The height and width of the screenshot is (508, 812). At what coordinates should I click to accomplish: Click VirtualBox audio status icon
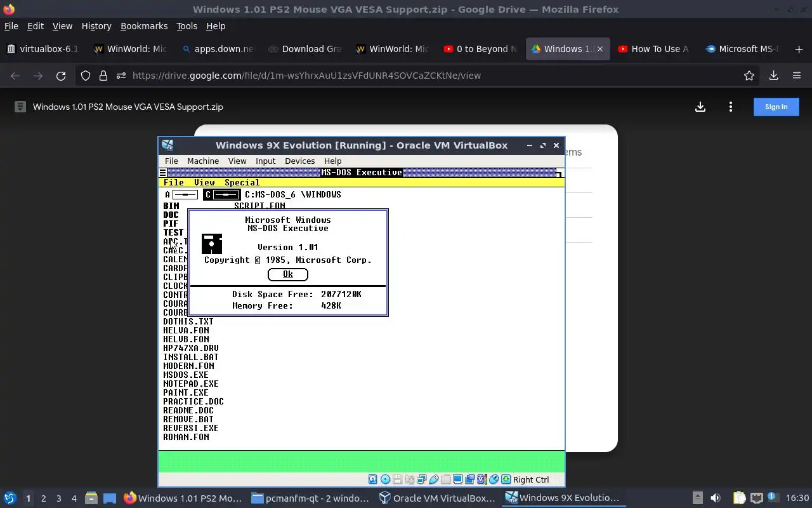[409, 479]
